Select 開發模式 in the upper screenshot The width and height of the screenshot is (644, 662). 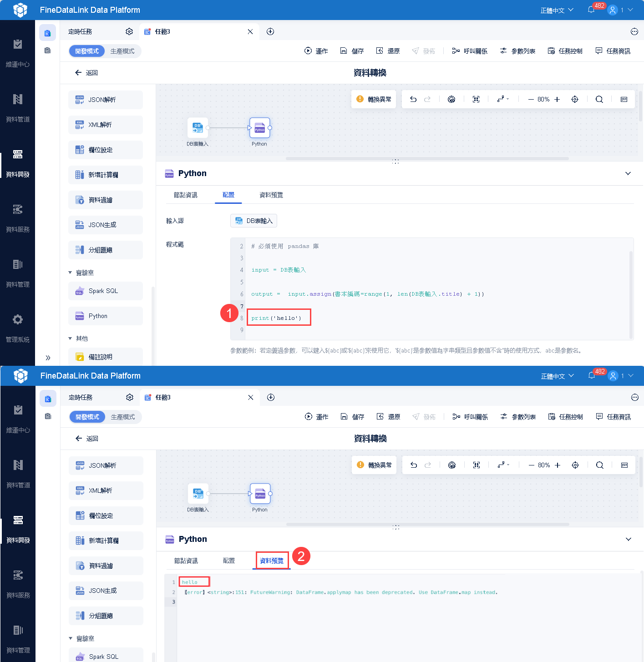(x=87, y=51)
